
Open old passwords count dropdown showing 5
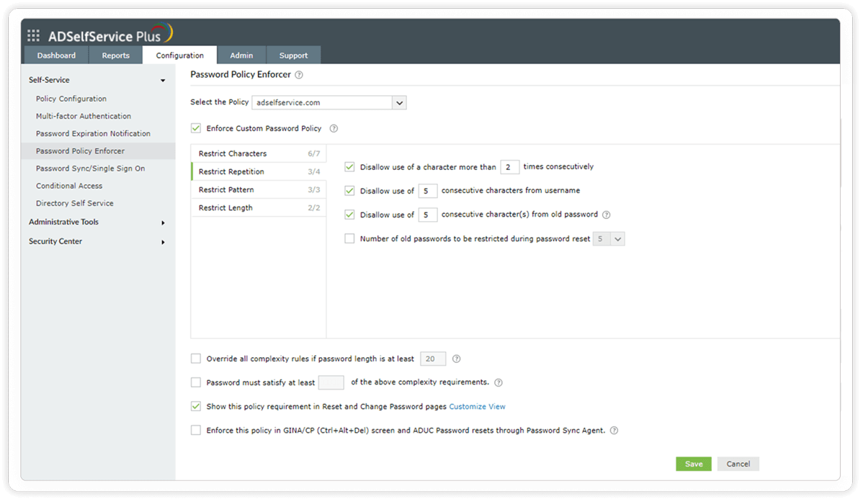pos(609,239)
